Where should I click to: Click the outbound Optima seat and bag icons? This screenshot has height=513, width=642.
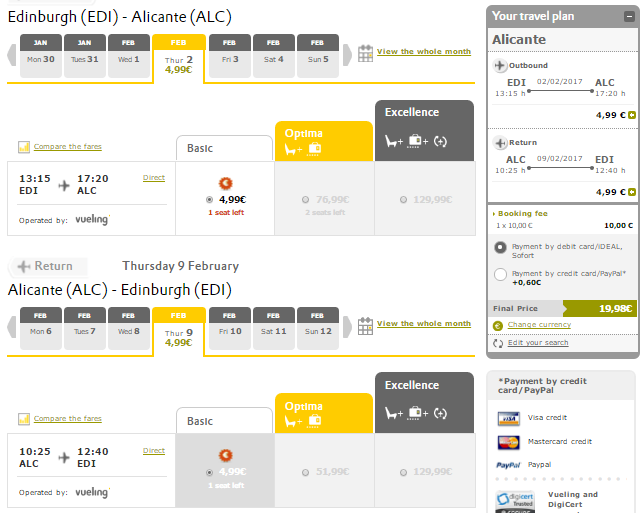pos(303,149)
